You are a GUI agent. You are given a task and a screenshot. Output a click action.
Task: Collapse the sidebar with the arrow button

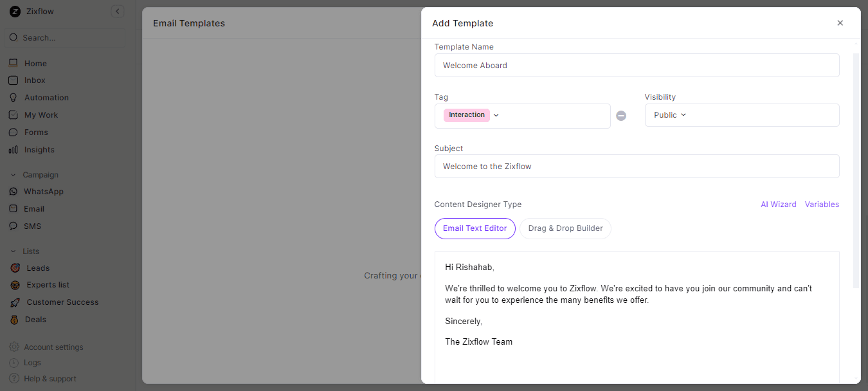coord(117,12)
